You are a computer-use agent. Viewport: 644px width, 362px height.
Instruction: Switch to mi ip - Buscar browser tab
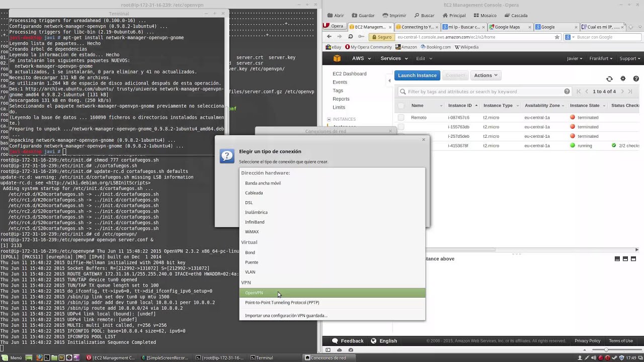(x=463, y=27)
